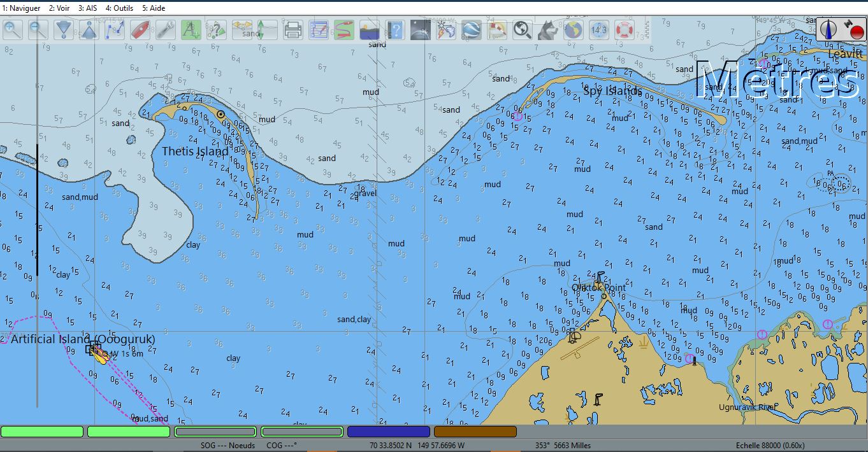The image size is (868, 452).
Task: Click the upward triangle chart scale icon
Action: pos(89,30)
